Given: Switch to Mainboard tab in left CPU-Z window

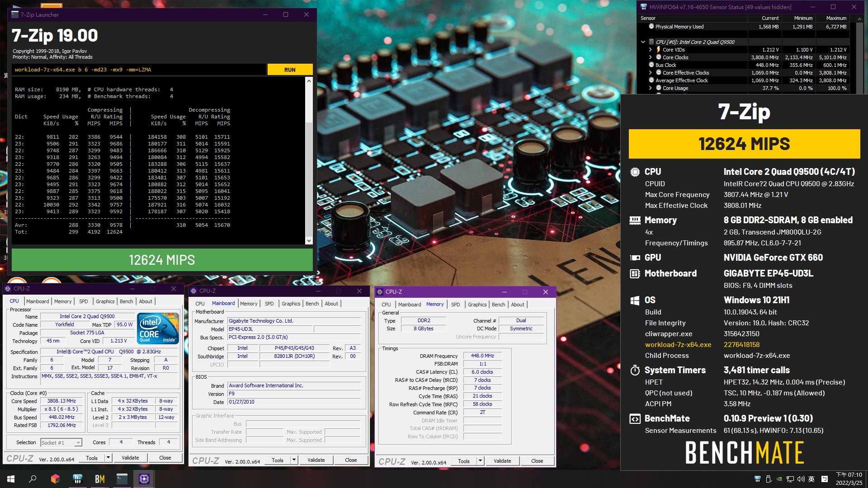Looking at the screenshot, I should click(x=38, y=301).
